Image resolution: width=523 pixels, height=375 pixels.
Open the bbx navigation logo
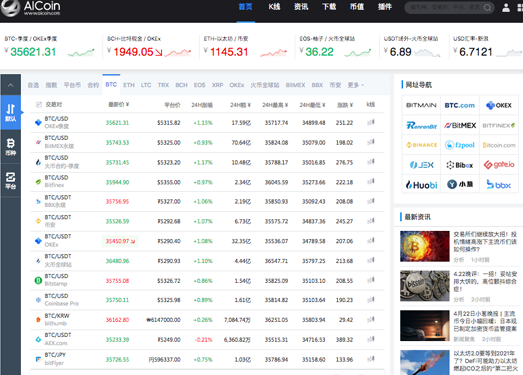[499, 184]
